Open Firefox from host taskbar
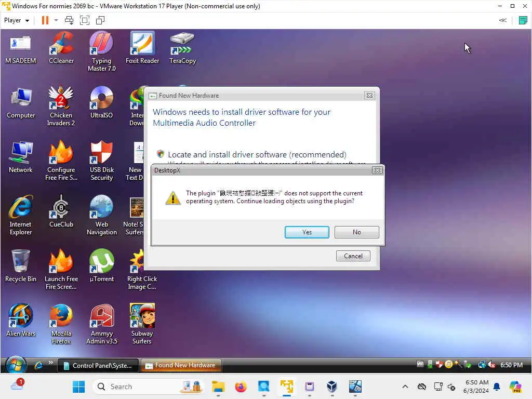The width and height of the screenshot is (532, 399). pyautogui.click(x=241, y=387)
